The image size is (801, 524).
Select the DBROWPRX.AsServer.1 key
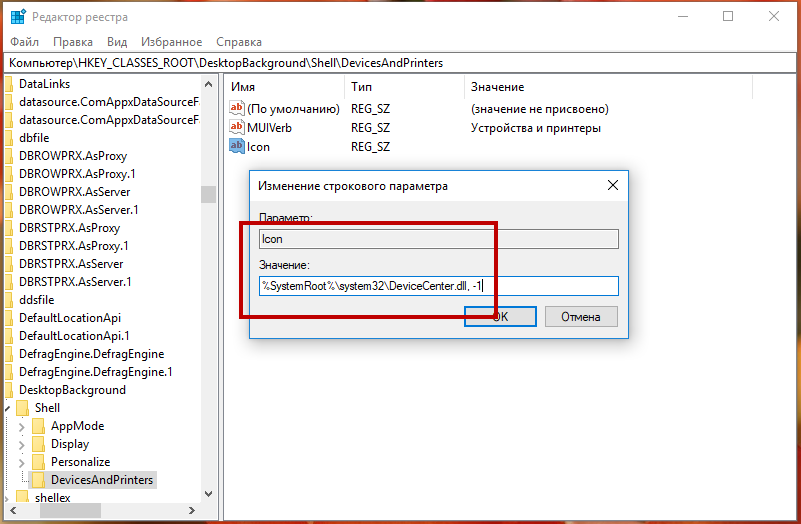pyautogui.click(x=79, y=209)
